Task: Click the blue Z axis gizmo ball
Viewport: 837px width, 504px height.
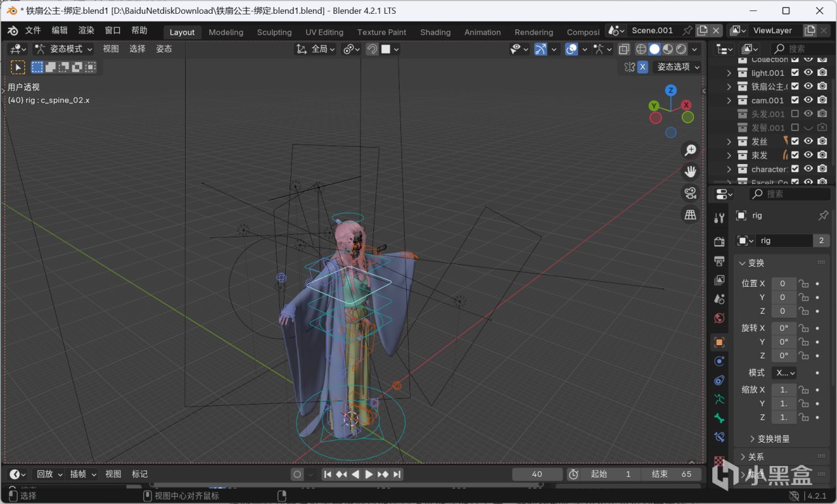Action: pyautogui.click(x=670, y=90)
